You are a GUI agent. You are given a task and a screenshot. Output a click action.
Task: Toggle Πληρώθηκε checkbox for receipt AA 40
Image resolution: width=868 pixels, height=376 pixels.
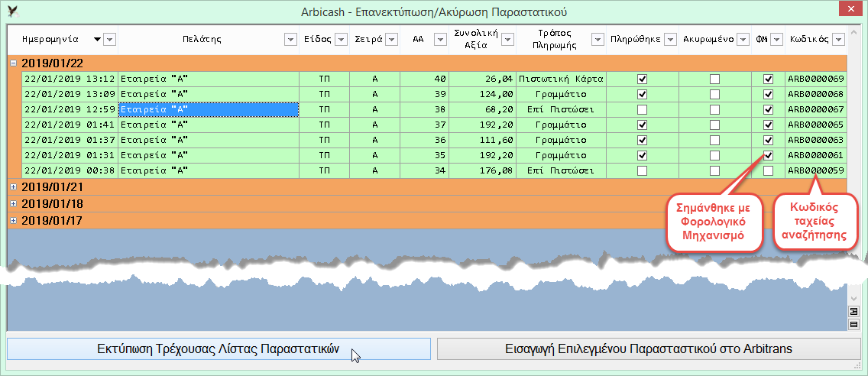pos(642,79)
